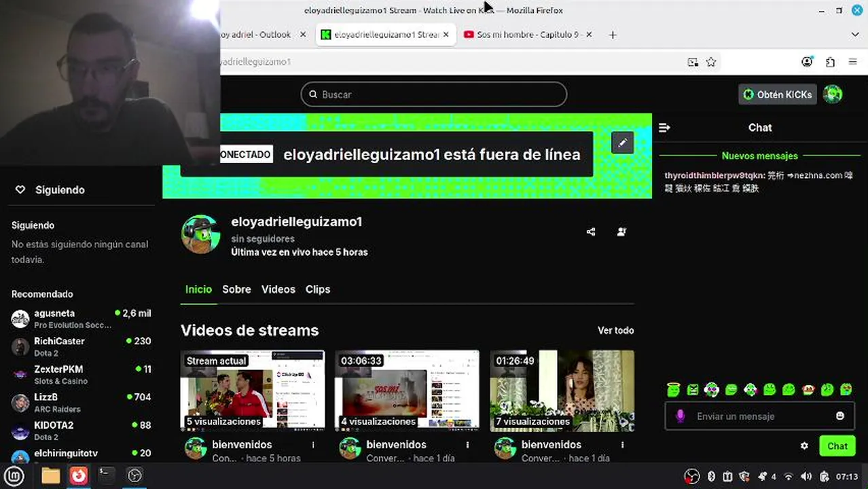
Task: Open file manager folder in taskbar
Action: (50, 475)
